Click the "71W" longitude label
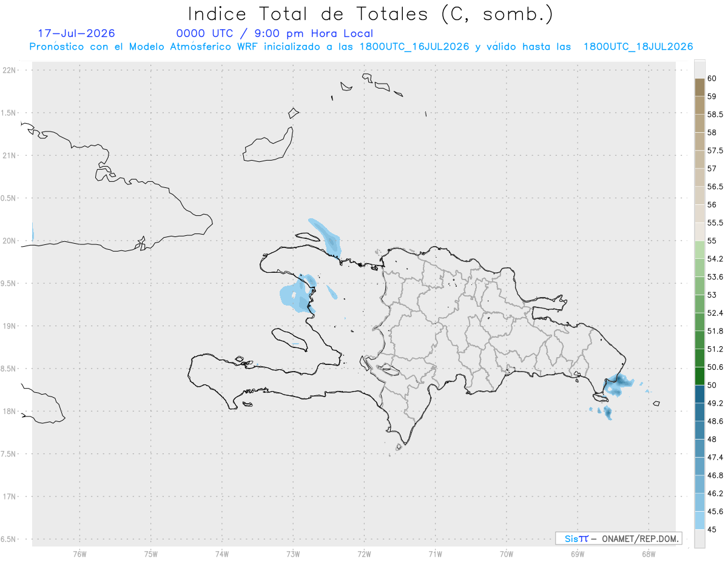Screen dimensions: 728x562 435,554
